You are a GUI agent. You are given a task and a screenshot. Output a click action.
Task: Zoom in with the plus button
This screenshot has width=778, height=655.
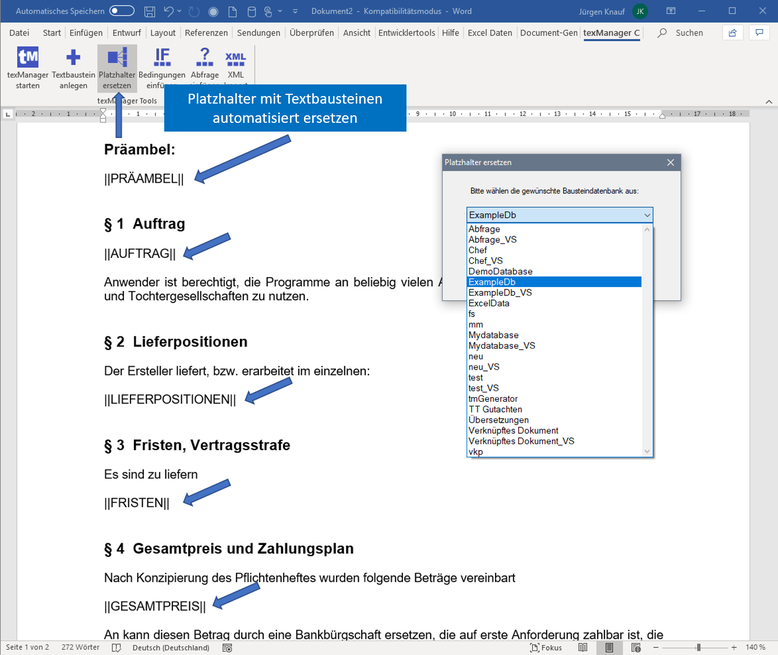(734, 648)
